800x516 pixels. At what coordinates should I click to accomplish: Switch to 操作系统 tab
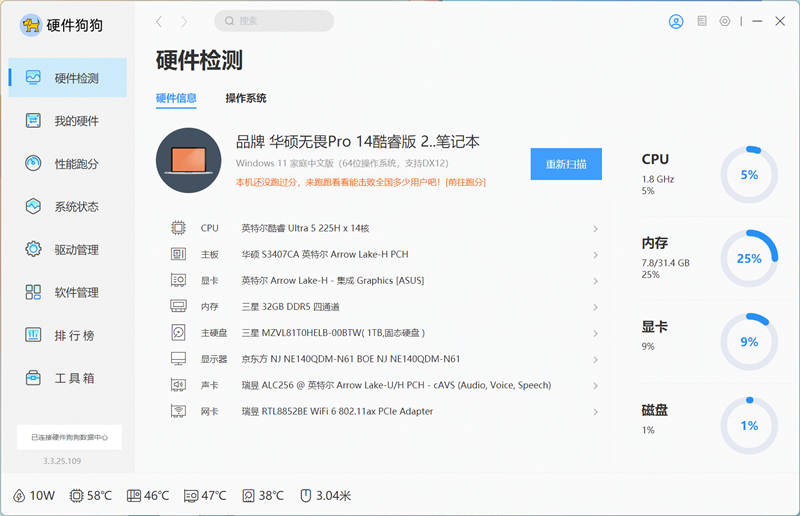pyautogui.click(x=246, y=98)
